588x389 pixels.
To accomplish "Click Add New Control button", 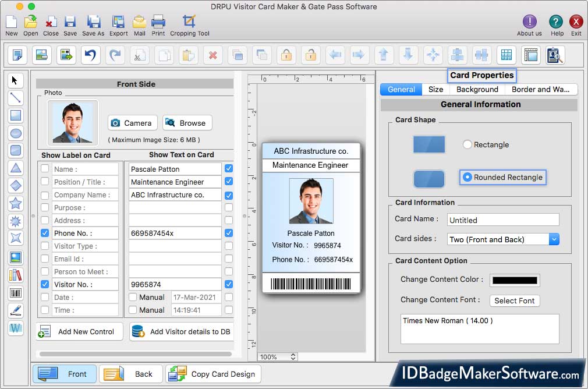I will click(x=80, y=331).
